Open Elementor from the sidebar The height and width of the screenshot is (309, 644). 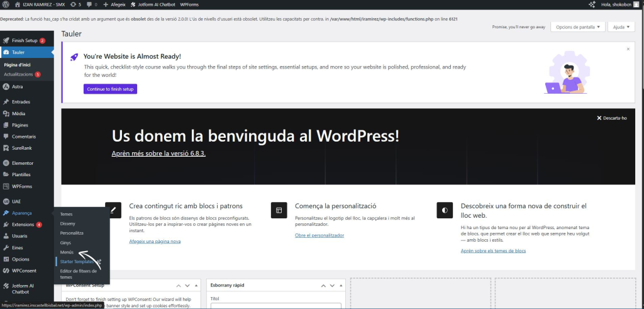[x=21, y=163]
